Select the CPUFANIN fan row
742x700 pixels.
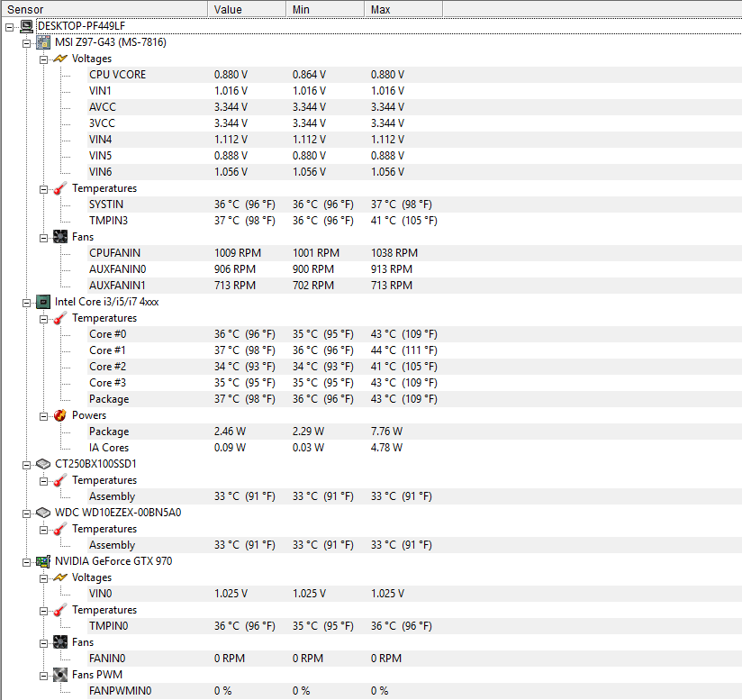pos(414,253)
